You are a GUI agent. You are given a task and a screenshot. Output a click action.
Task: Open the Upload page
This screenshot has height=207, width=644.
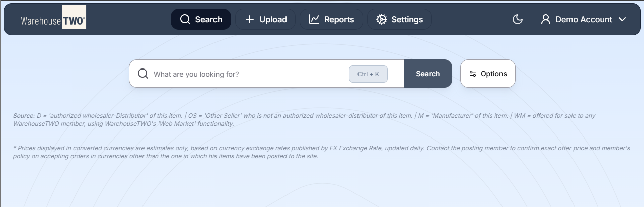266,19
